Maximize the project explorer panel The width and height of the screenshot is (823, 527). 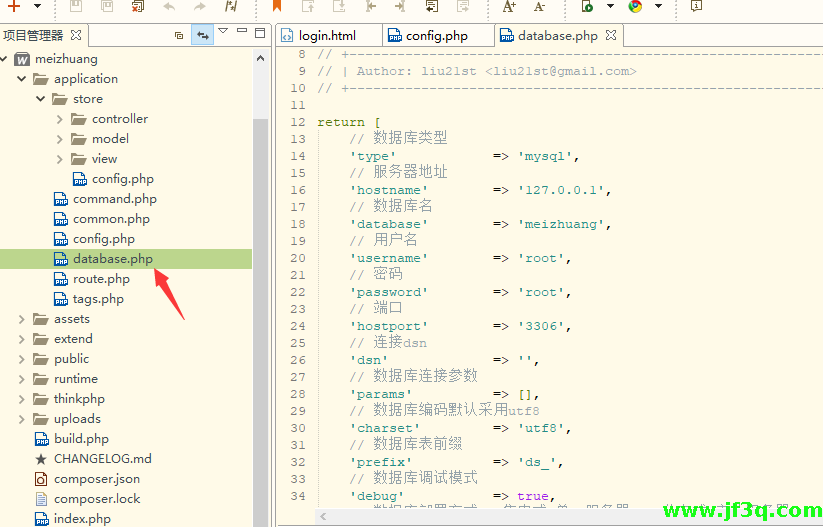(x=260, y=33)
